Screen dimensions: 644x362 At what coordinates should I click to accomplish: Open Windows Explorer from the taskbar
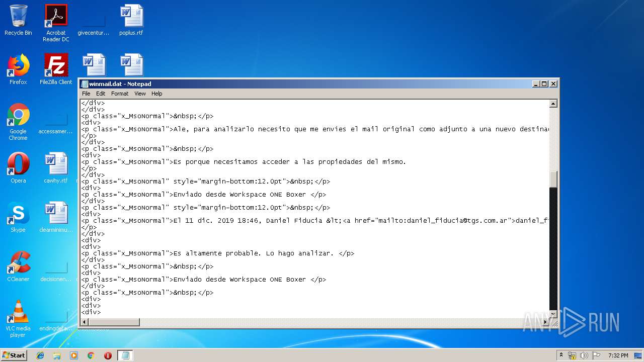(x=57, y=355)
